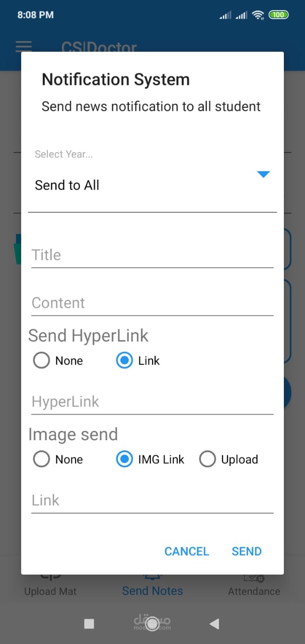The width and height of the screenshot is (305, 644).
Task: Tap the Upload Mat tab icon
Action: [50, 577]
